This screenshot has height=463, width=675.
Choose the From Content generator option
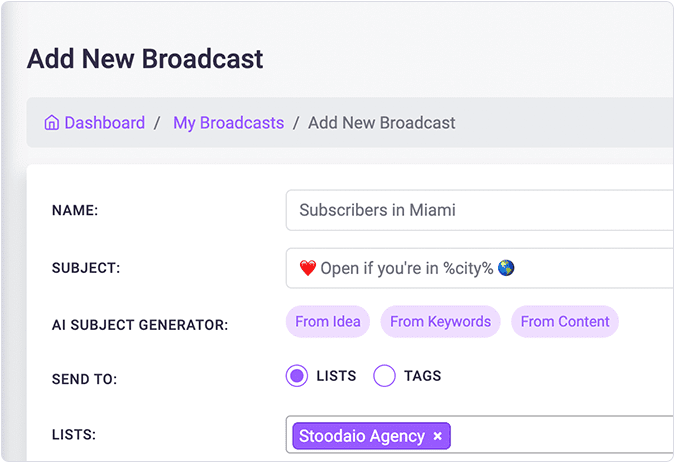pyautogui.click(x=565, y=322)
